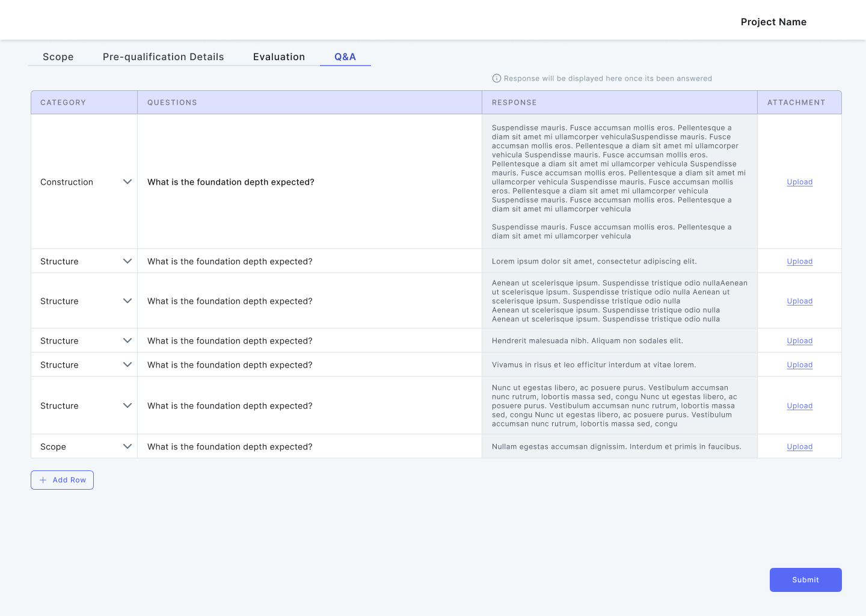
Task: Click the question text in the first row
Action: [231, 182]
